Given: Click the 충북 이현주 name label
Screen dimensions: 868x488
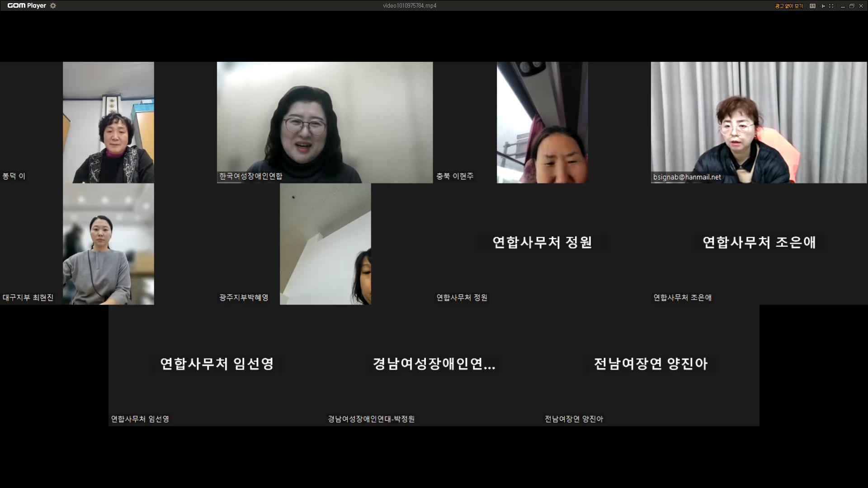Looking at the screenshot, I should (x=455, y=176).
